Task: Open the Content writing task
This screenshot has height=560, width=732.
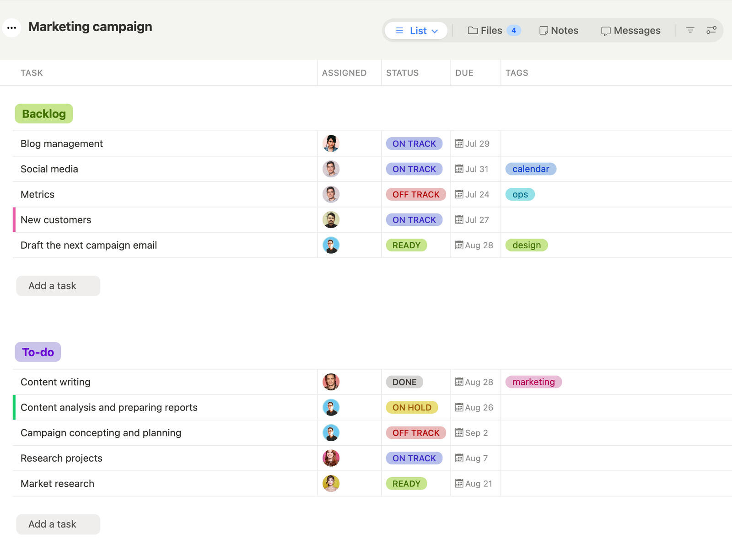Action: 55,382
